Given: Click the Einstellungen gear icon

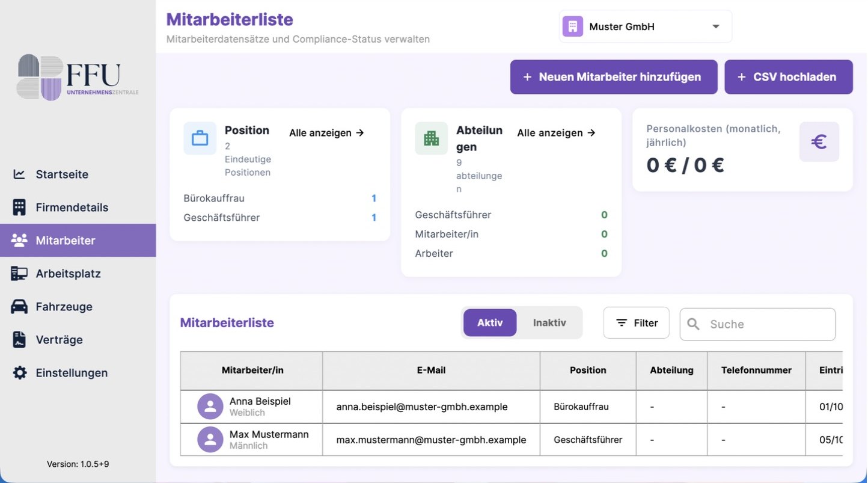Looking at the screenshot, I should tap(19, 373).
